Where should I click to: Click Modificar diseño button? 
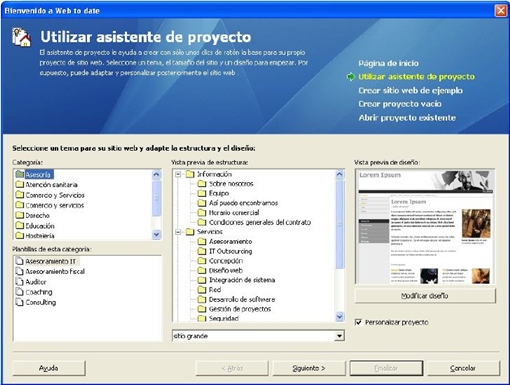click(425, 296)
